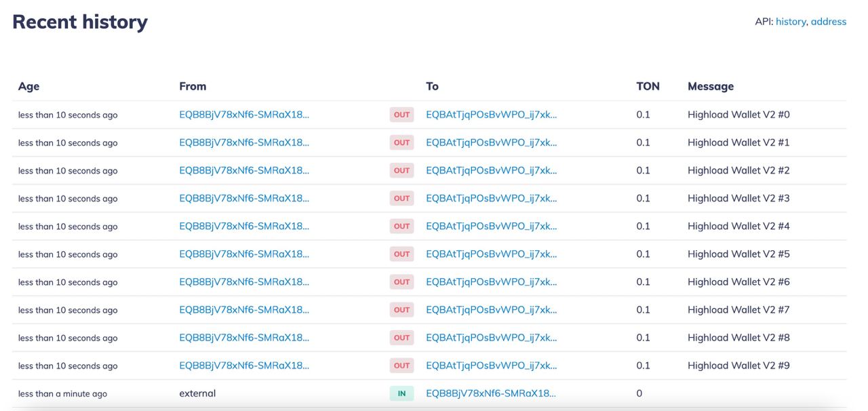868x411 pixels.
Task: Open From address in Highload Wallet V2 #6 row
Action: point(244,281)
